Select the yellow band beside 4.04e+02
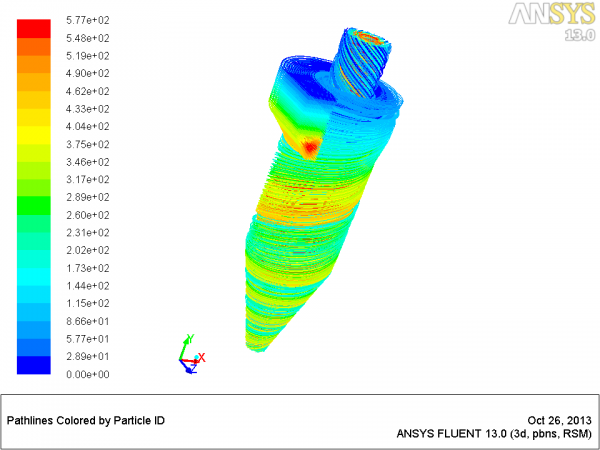 coord(34,135)
